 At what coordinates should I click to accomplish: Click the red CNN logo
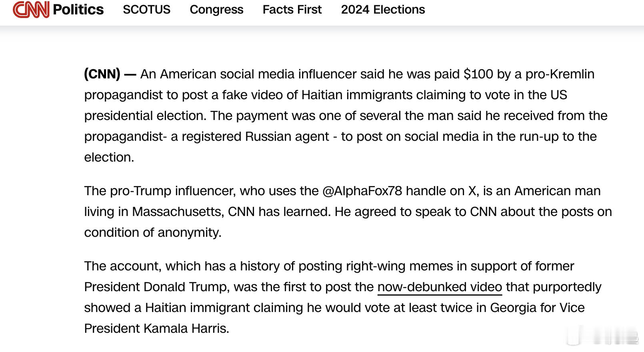31,10
